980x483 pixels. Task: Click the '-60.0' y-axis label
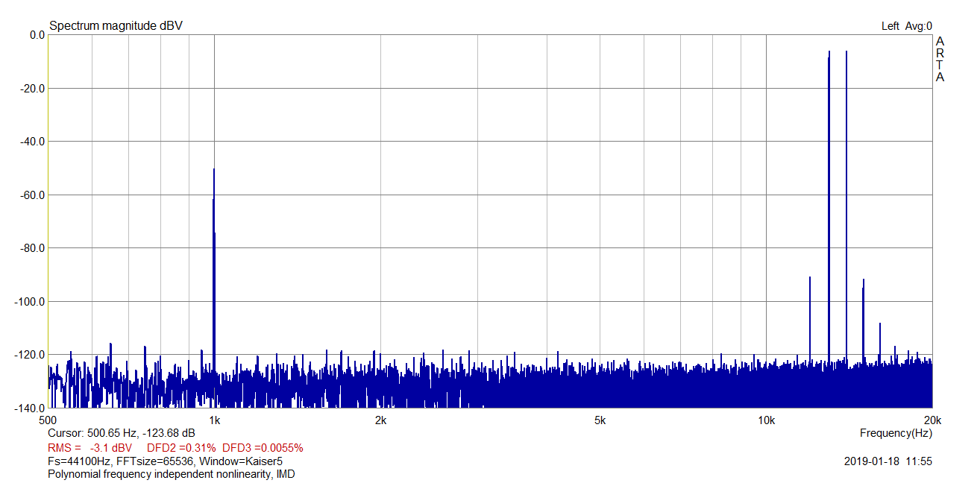tap(33, 195)
